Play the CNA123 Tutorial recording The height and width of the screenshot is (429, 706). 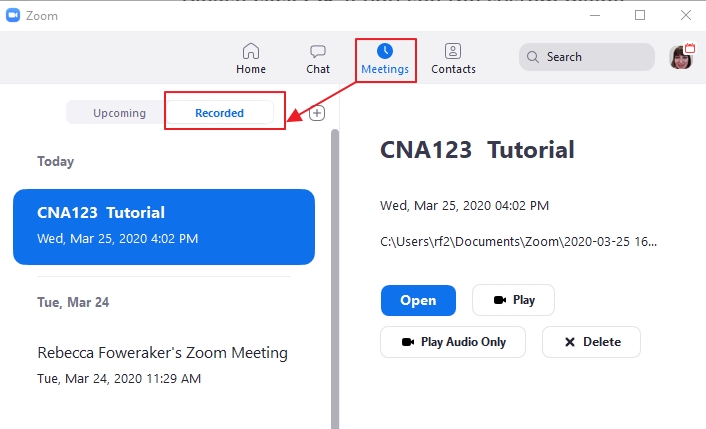513,300
